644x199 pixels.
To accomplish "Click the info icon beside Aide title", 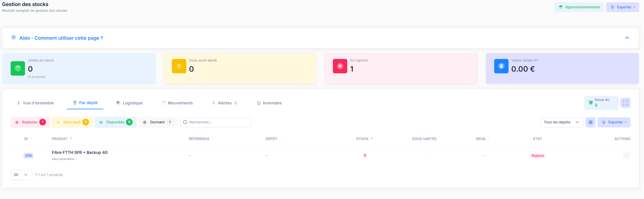I will coord(13,37).
